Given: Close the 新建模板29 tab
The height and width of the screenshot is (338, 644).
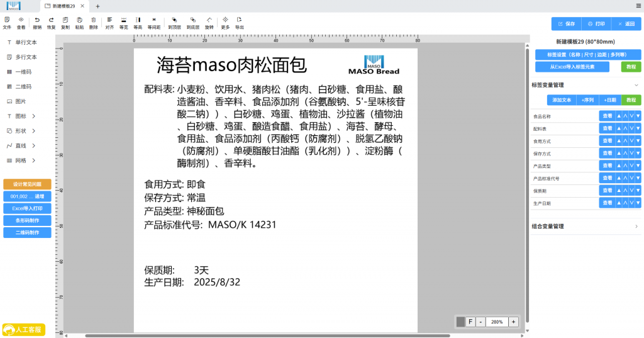Looking at the screenshot, I should (82, 6).
